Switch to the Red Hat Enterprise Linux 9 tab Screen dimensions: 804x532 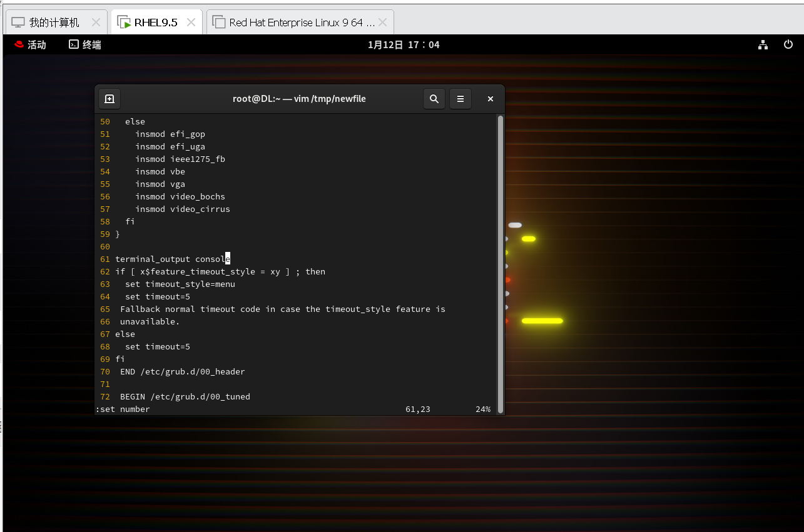point(294,21)
